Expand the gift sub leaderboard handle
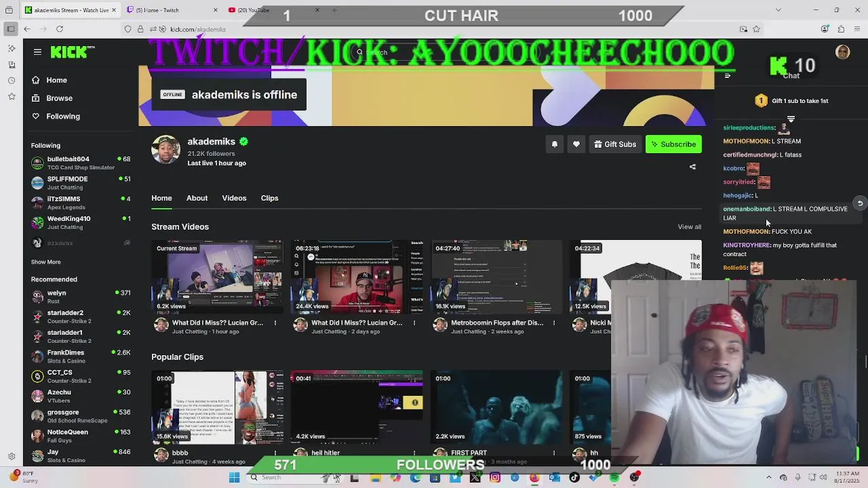This screenshot has height=488, width=868. point(791,119)
